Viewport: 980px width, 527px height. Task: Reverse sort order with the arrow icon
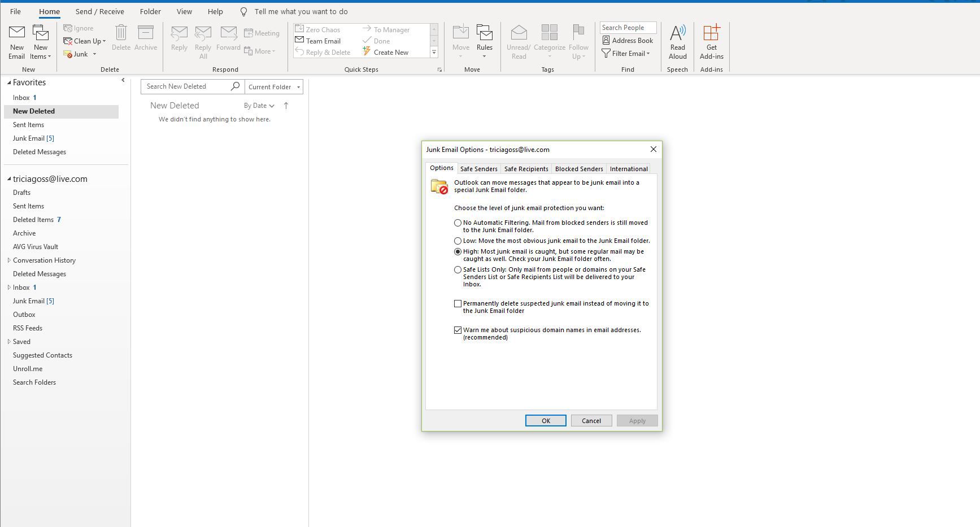[x=286, y=106]
